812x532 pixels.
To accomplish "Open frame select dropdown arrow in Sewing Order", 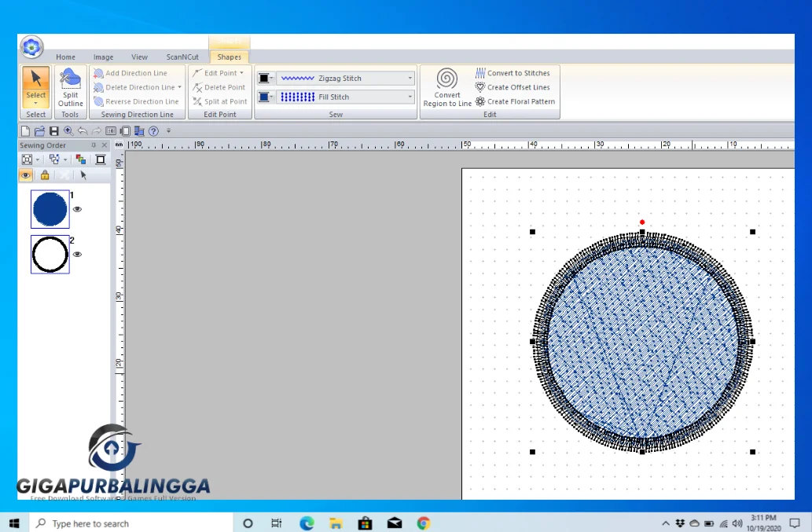I will pyautogui.click(x=37, y=160).
